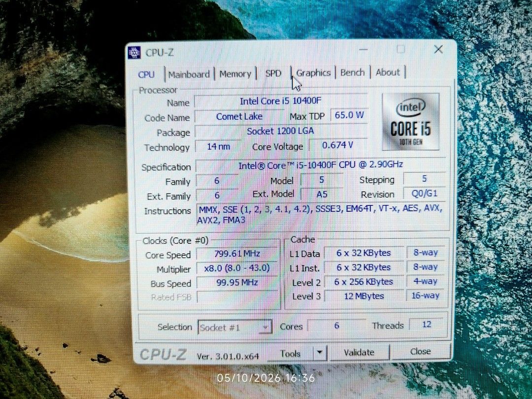Viewport: 532px width, 399px height.
Task: Click the Ext. Model value 'A5'
Action: 321,194
